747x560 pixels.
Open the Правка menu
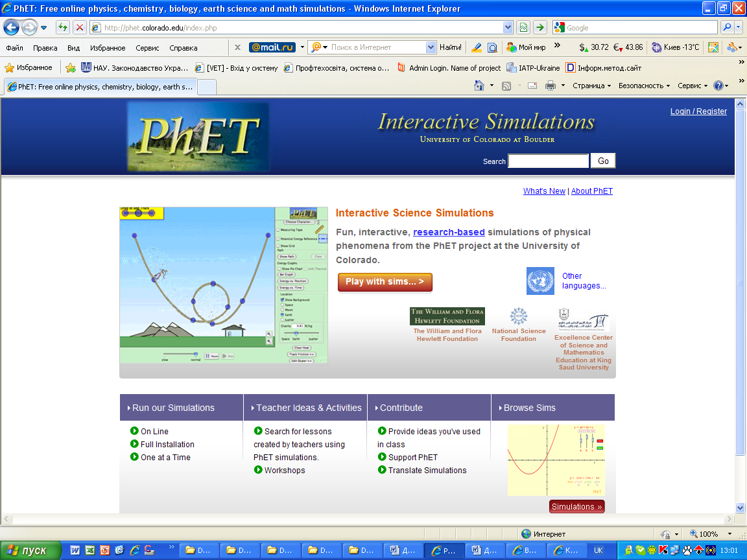[45, 47]
